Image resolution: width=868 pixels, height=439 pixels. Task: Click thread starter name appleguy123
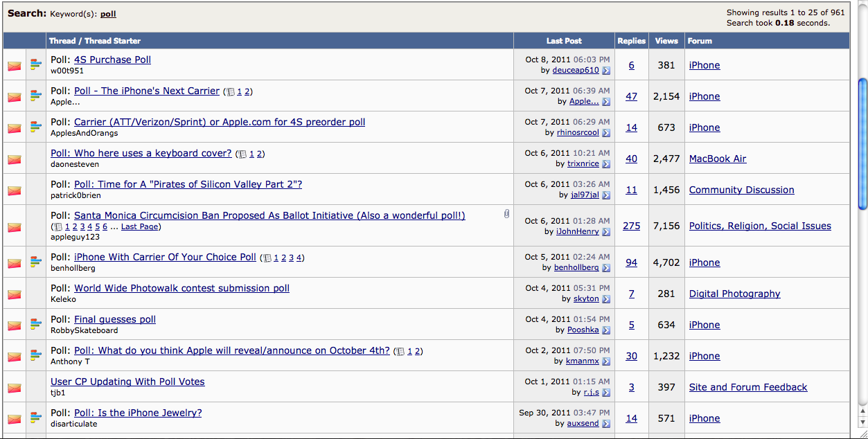pyautogui.click(x=75, y=237)
